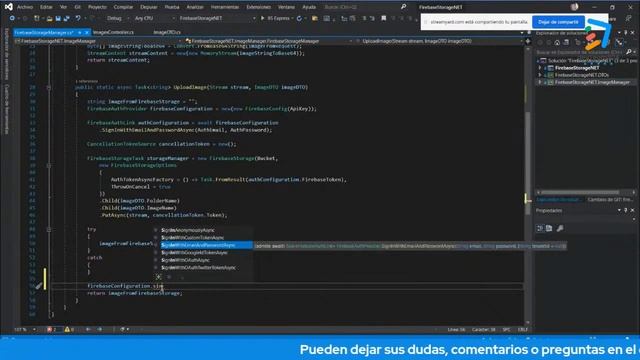Expand the FirebaseStorageNET.DTOs project node
Viewport: 640px width, 360px height.
(x=540, y=75)
